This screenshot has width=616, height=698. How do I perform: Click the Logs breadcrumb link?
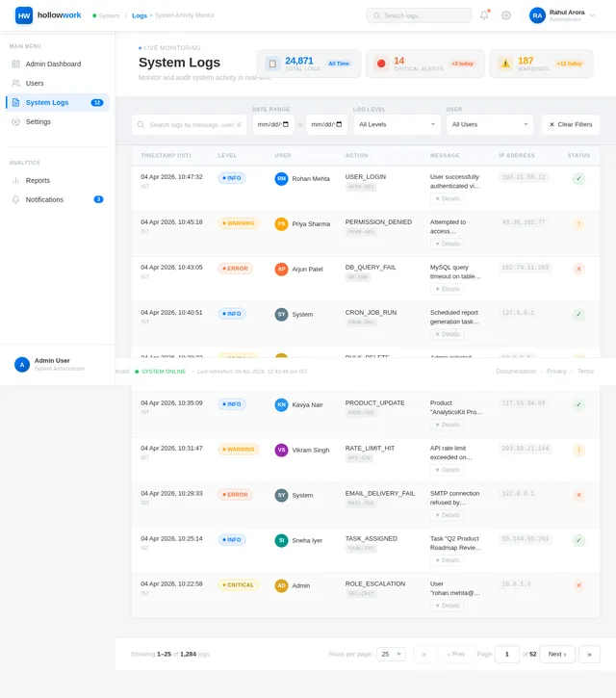(x=140, y=15)
